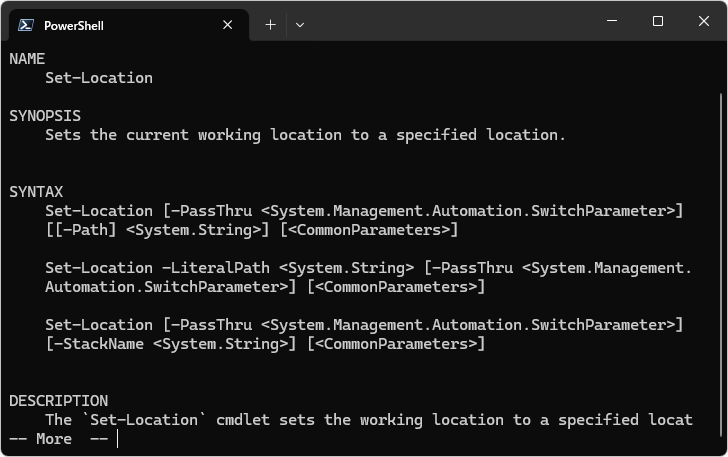Click the SYNTAX section heading
728x457 pixels.
(36, 192)
